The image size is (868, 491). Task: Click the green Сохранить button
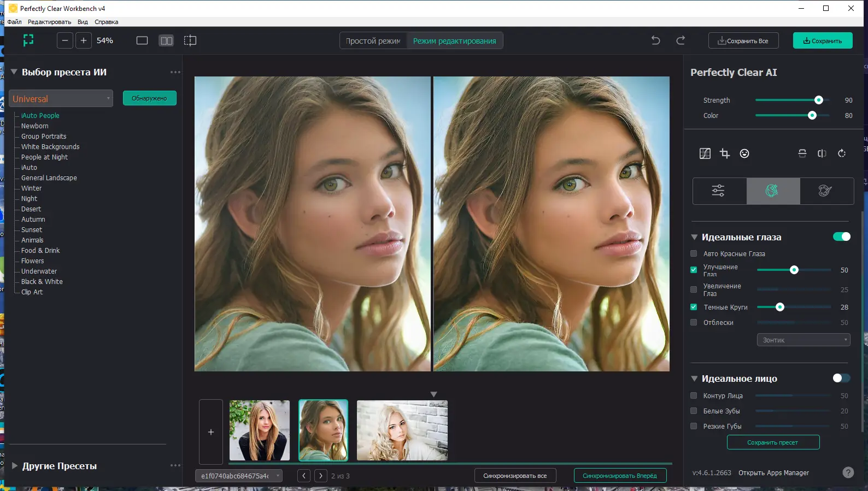pos(823,41)
